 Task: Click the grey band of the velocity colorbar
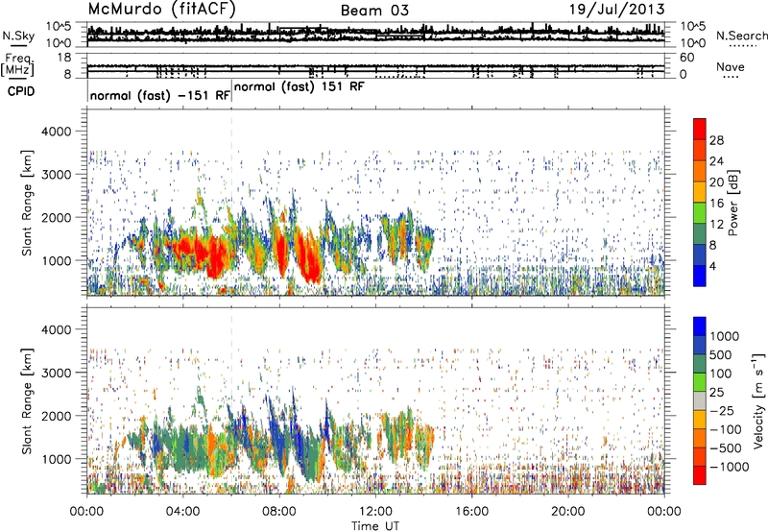pos(700,401)
